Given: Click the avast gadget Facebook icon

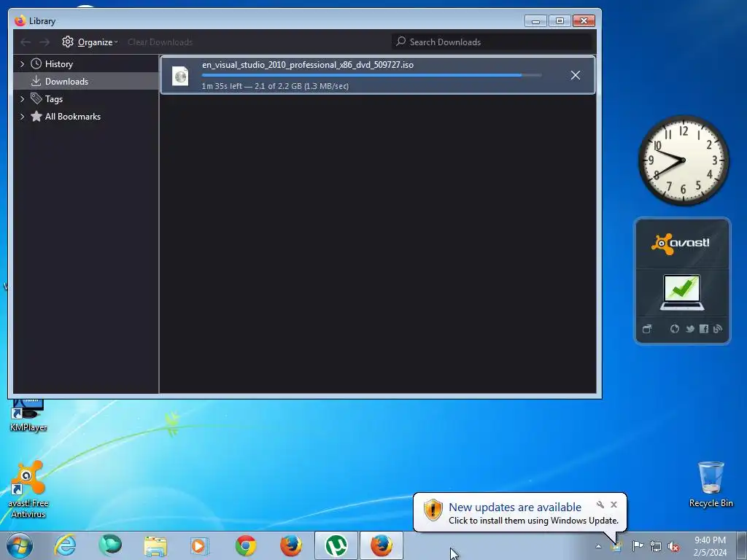Looking at the screenshot, I should click(704, 329).
